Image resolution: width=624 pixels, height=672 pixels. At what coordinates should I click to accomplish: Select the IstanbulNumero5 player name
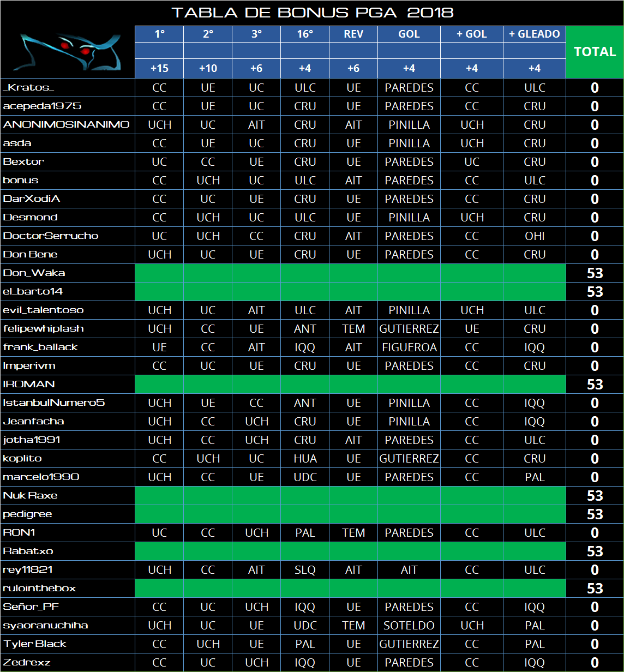pyautogui.click(x=54, y=403)
